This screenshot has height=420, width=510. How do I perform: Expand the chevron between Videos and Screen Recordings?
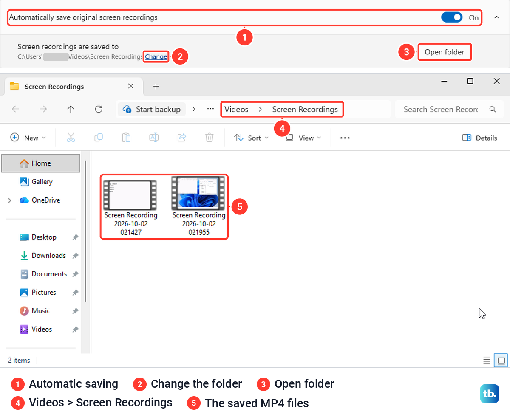[x=260, y=109]
